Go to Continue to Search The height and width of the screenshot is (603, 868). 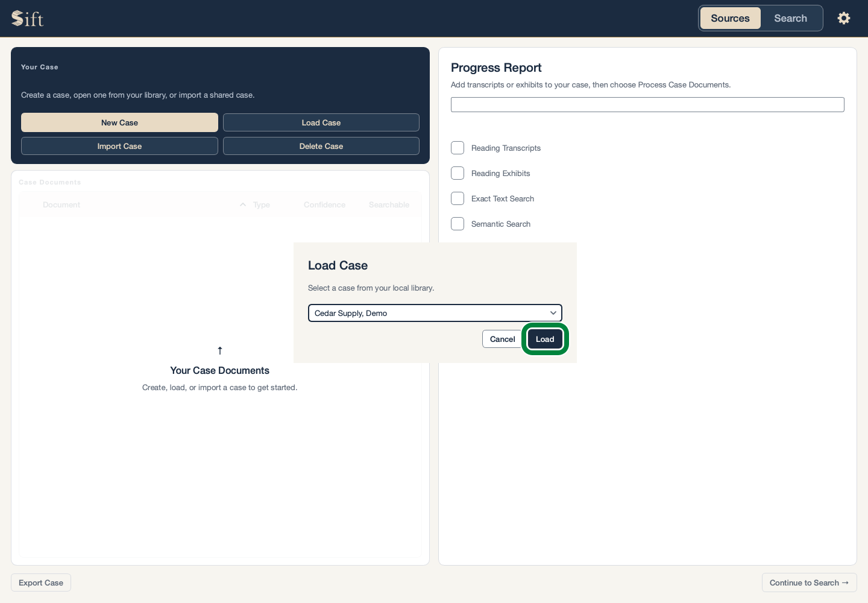tap(809, 582)
